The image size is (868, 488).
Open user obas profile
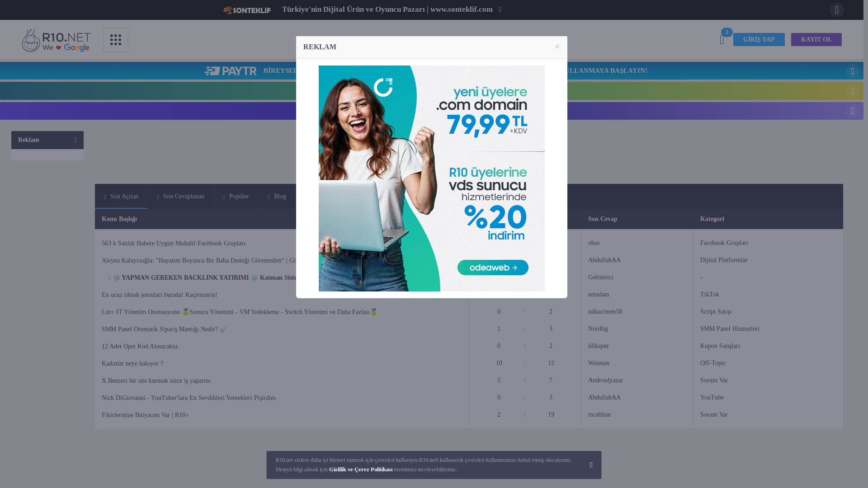click(594, 243)
